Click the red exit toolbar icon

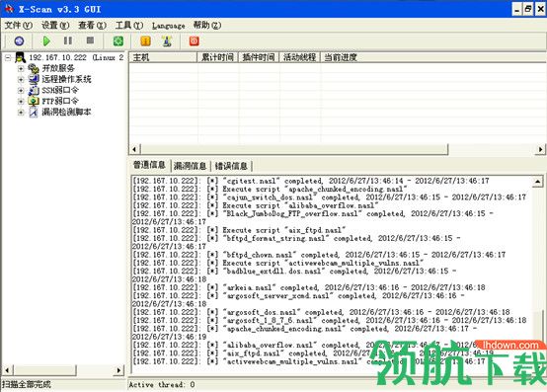click(x=195, y=41)
